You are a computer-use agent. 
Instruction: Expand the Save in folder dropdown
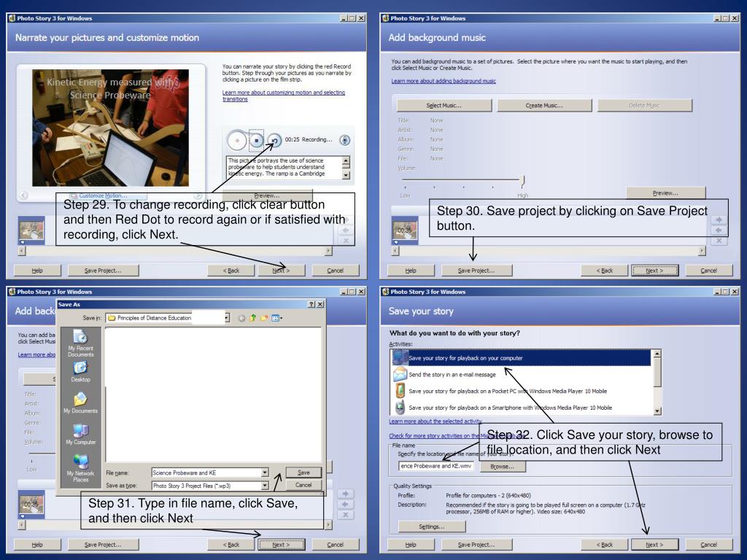pos(228,318)
